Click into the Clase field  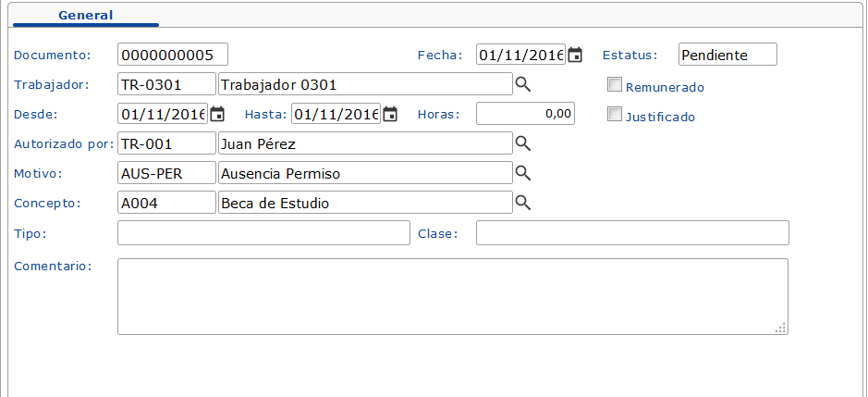[632, 232]
